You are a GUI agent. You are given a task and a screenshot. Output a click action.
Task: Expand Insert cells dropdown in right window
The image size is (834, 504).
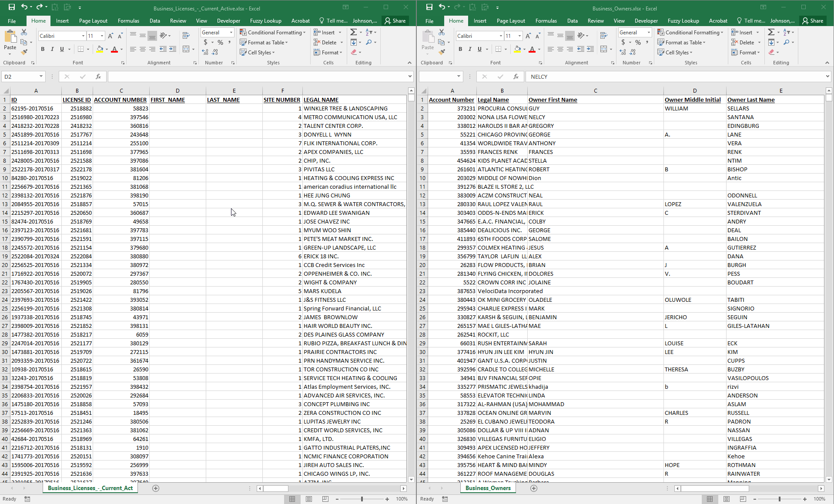tap(757, 33)
